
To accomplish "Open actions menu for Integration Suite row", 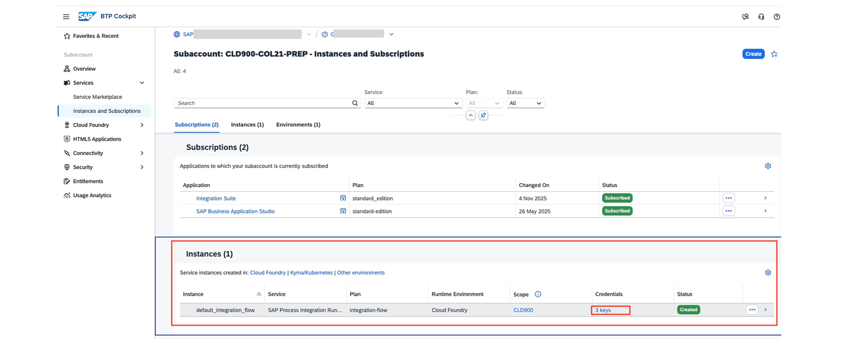I will pyautogui.click(x=729, y=198).
